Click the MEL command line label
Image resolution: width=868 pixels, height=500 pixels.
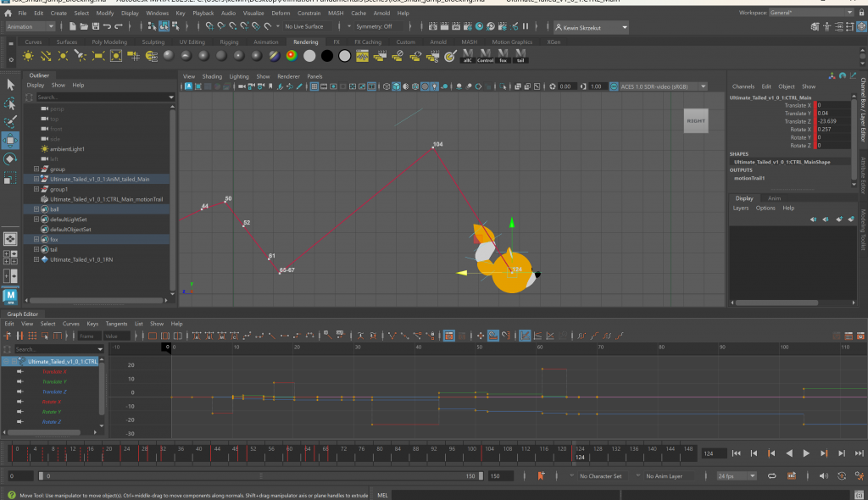coord(382,495)
